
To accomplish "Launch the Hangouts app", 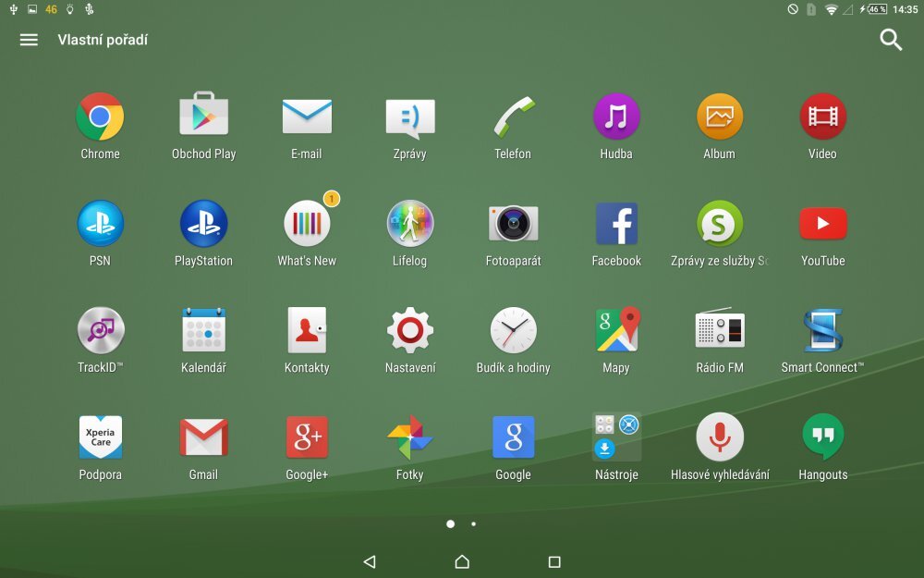I will (x=823, y=437).
